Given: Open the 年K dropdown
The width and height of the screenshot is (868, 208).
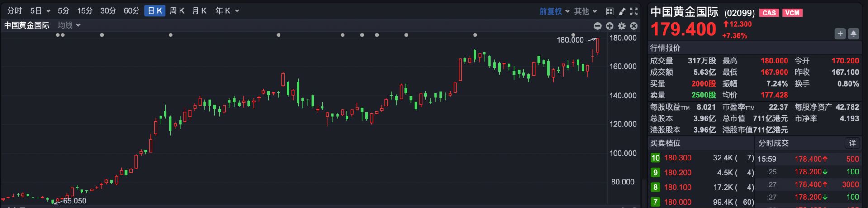Looking at the screenshot, I should click(227, 10).
